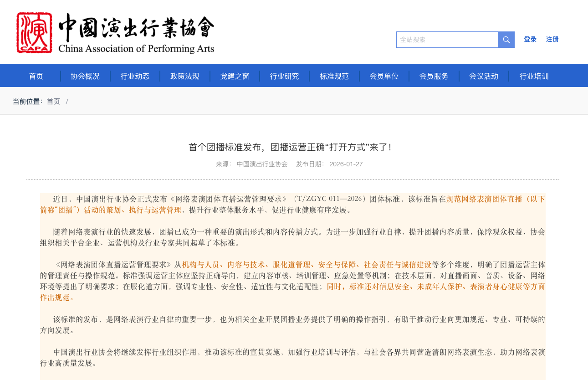Go to 首页 in the navigation bar
This screenshot has height=380, width=588.
(36, 76)
